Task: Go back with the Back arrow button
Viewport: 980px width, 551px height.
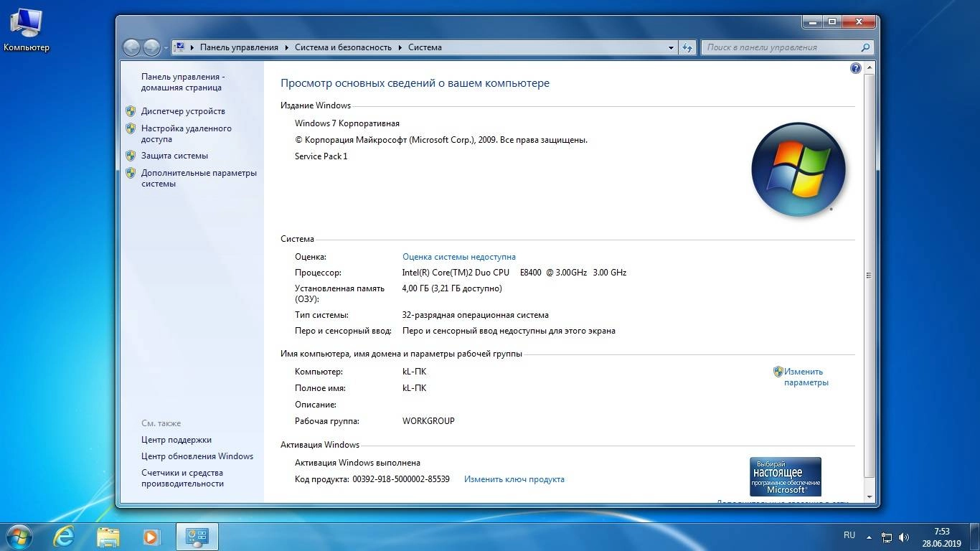Action: (x=131, y=47)
